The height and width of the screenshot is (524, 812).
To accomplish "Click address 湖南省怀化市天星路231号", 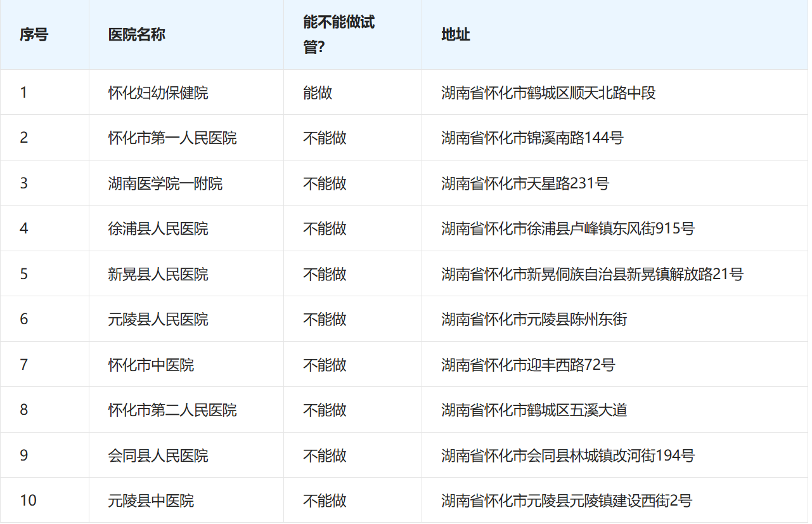I will click(525, 183).
